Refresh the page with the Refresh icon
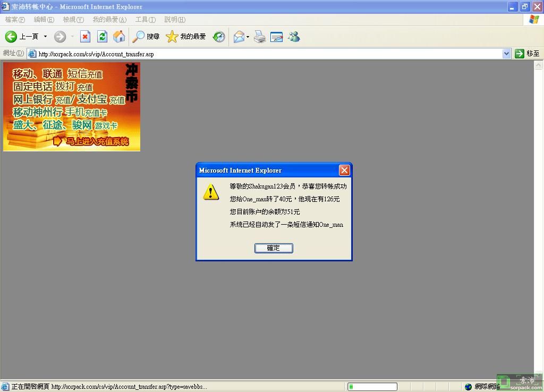The height and width of the screenshot is (392, 544). tap(102, 37)
